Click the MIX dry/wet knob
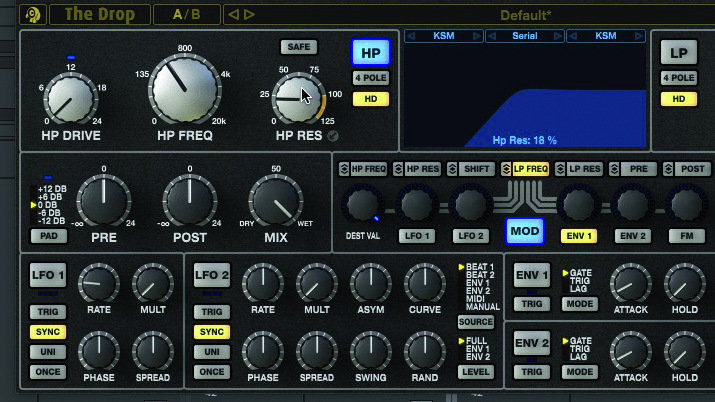This screenshot has width=715, height=402. click(276, 201)
